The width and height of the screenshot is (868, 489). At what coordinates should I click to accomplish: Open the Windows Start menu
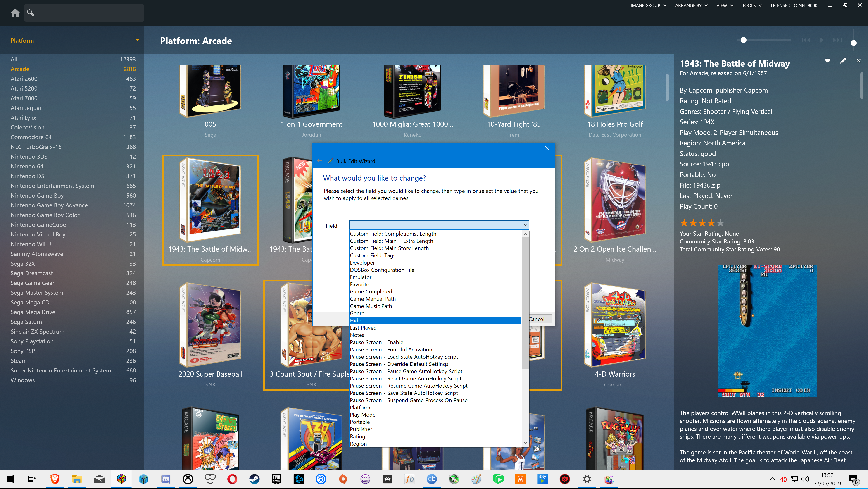(x=10, y=479)
